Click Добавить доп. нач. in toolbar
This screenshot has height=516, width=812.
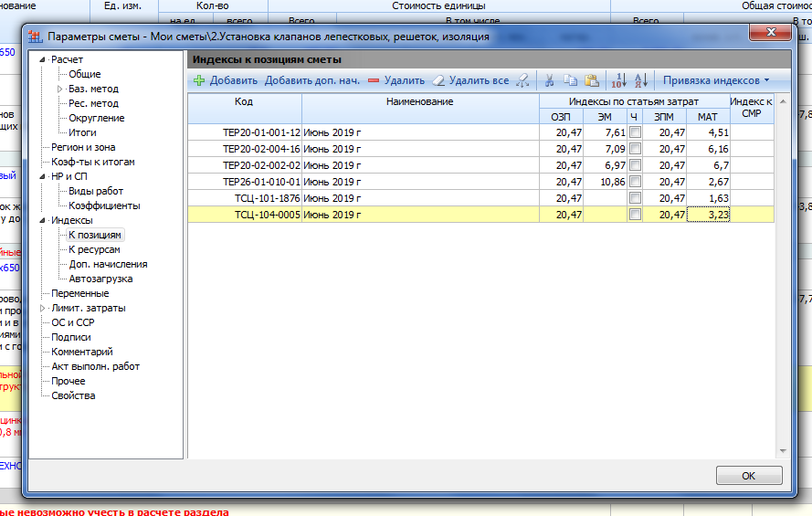point(311,80)
